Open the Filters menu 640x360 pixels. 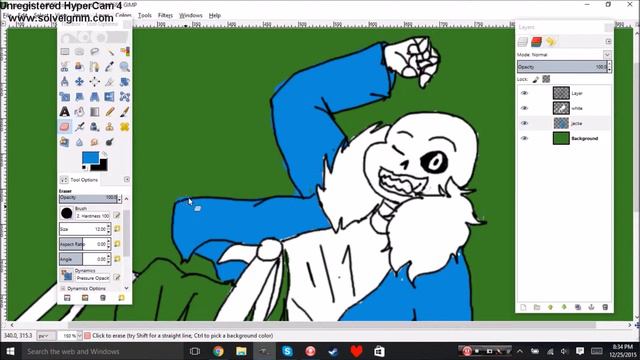coord(165,15)
